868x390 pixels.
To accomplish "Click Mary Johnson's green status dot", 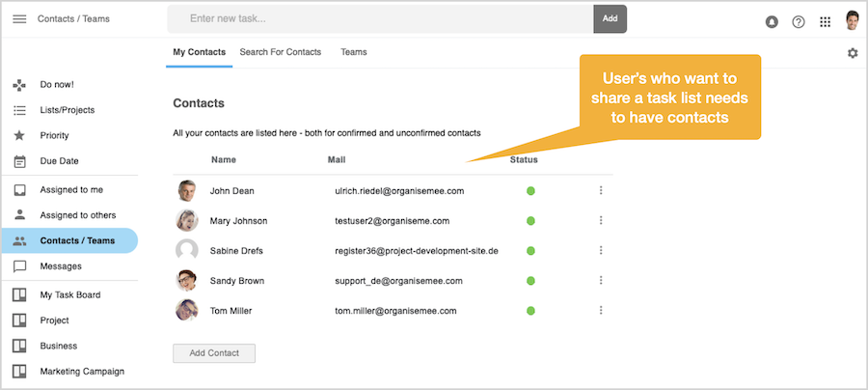I will 530,221.
